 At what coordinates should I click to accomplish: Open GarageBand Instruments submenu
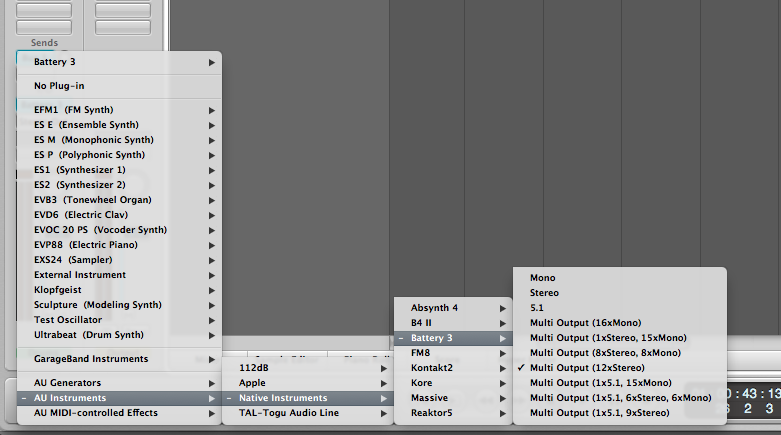[120, 359]
